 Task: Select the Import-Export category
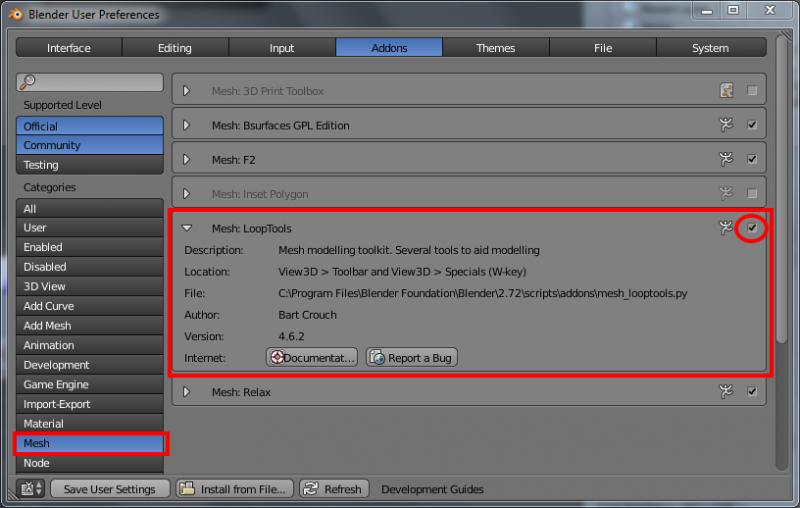[90, 404]
